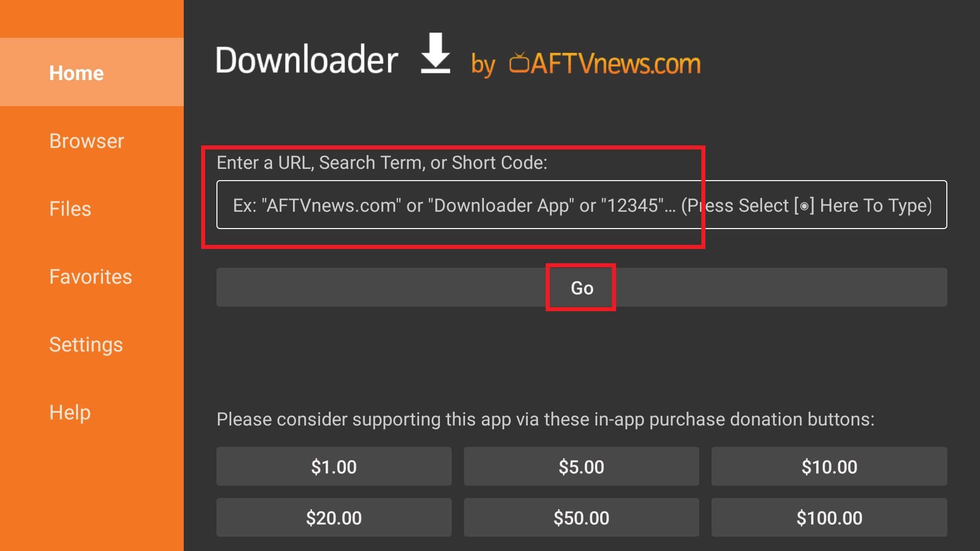Click the download arrow icon in header

pos(435,54)
